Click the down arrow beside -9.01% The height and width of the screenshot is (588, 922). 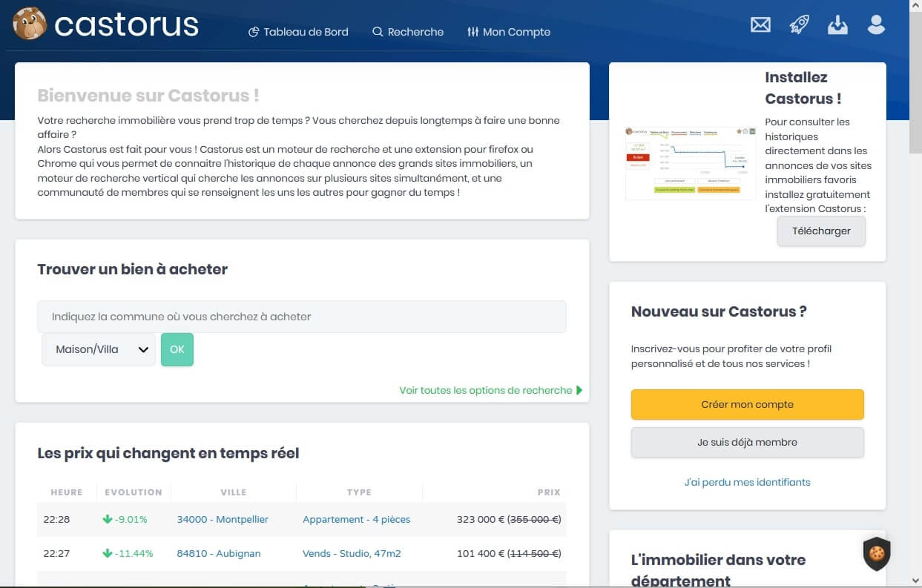pyautogui.click(x=108, y=520)
